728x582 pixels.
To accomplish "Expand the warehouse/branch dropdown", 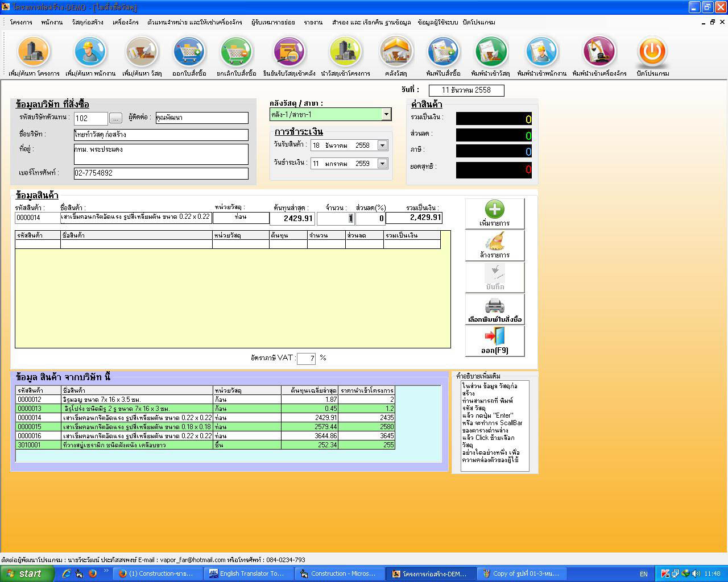I will tap(386, 114).
